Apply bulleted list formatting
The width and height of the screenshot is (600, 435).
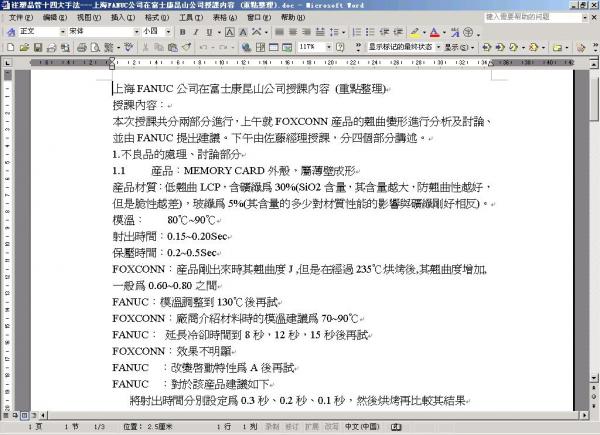click(370, 32)
